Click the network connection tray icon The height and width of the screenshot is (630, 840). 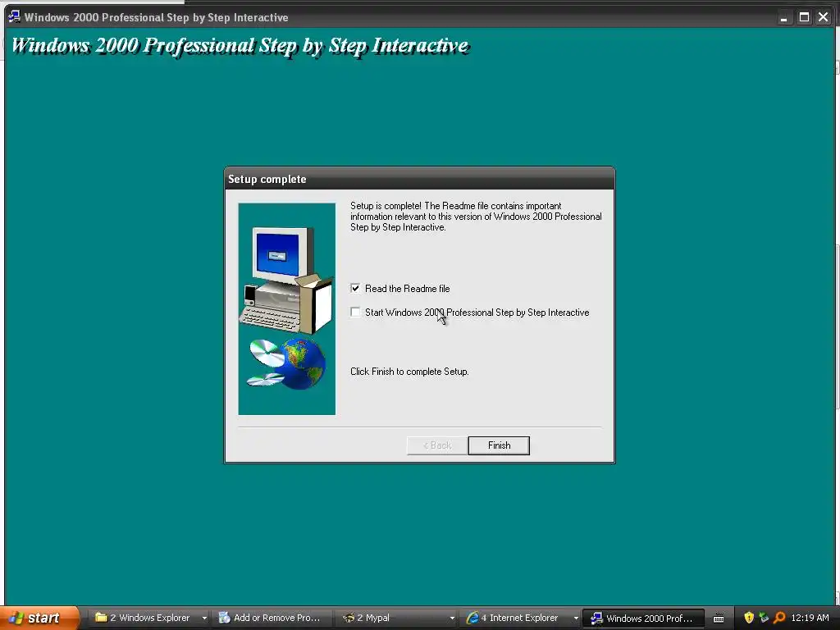[764, 618]
